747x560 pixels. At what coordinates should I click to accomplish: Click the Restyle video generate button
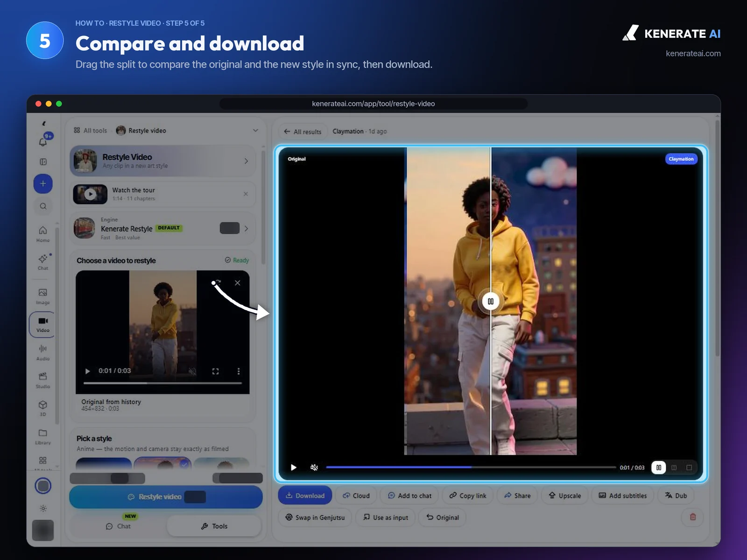pos(166,497)
